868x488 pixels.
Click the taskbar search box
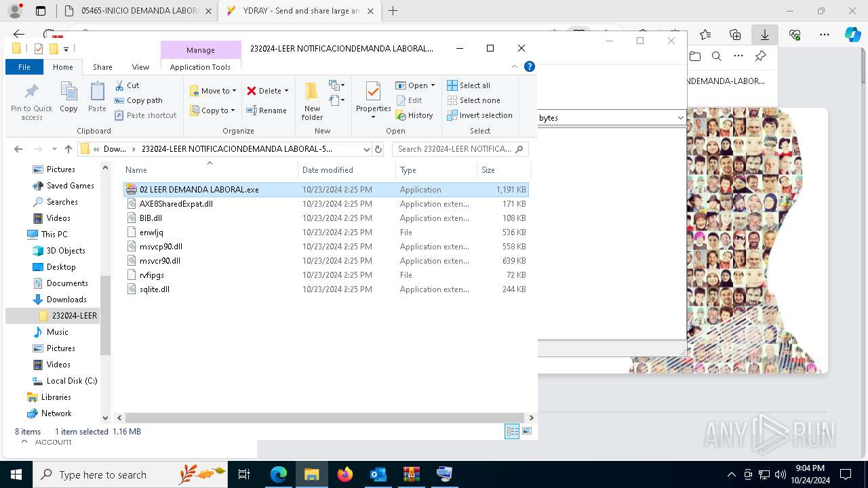(130, 474)
